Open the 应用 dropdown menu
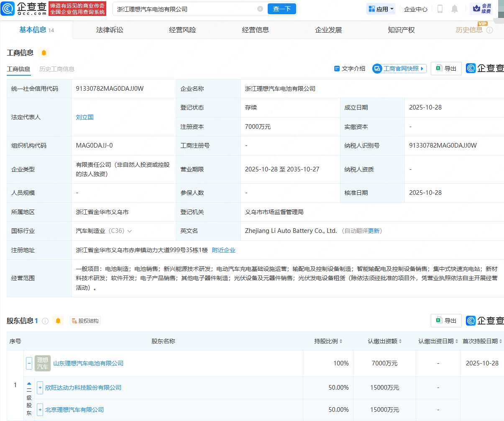Viewport: 504px width, 421px height. (x=381, y=9)
